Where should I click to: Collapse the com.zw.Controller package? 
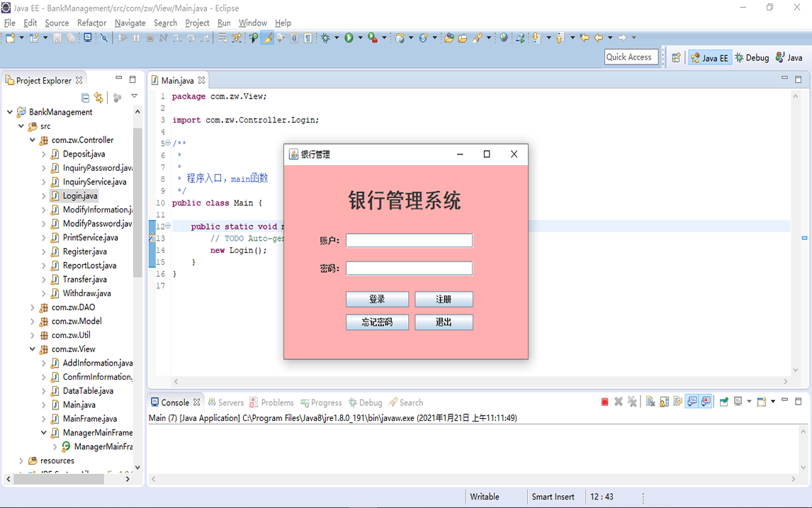pos(32,140)
